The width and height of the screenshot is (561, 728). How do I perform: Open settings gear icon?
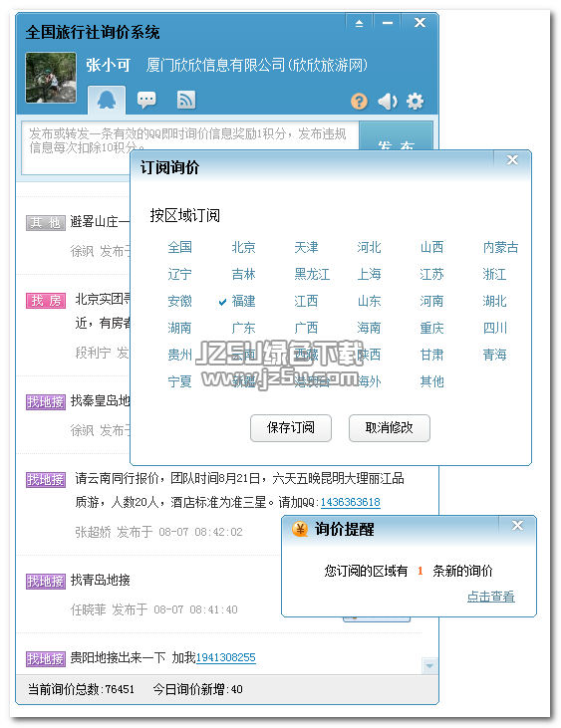coord(415,102)
